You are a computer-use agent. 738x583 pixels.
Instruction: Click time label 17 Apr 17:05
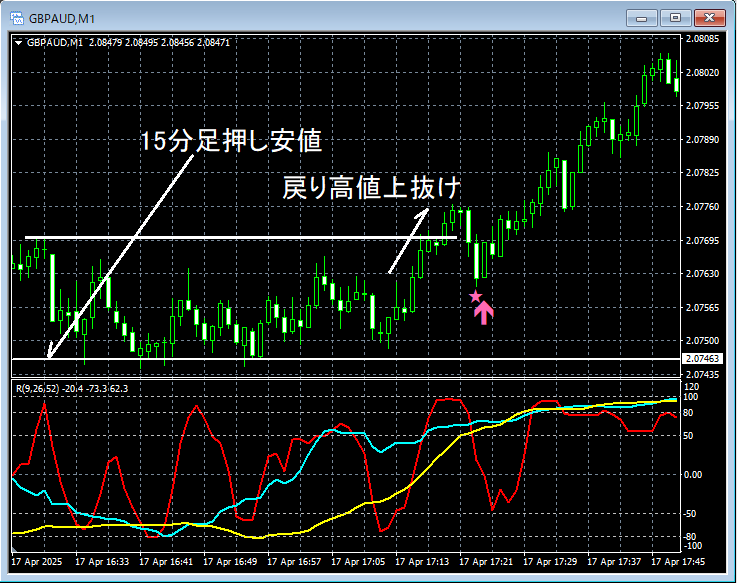pyautogui.click(x=358, y=562)
